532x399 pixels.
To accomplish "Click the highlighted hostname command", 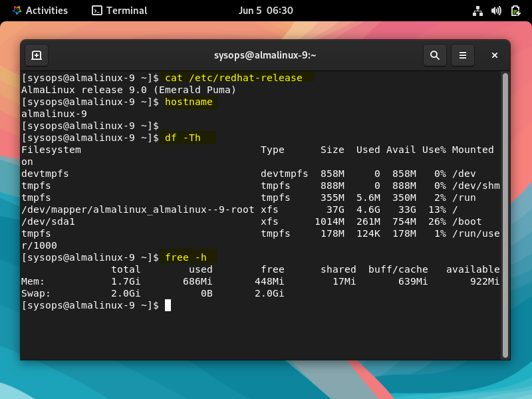I will click(189, 102).
